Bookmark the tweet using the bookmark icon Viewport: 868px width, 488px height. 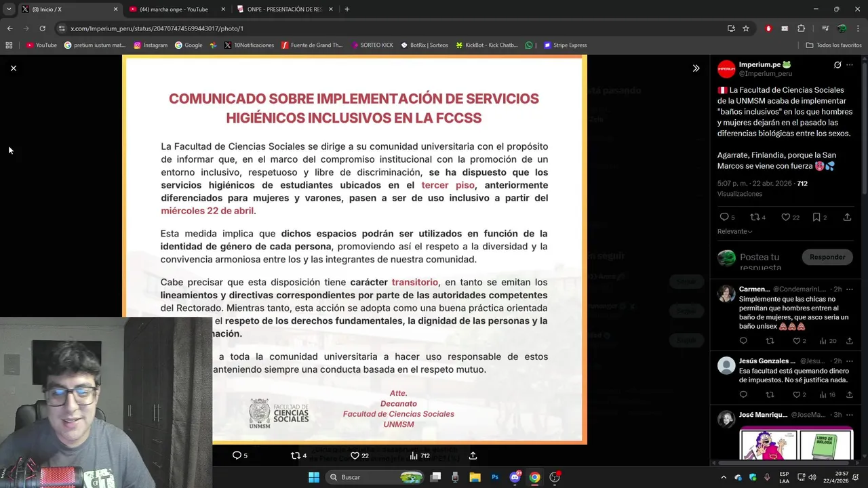(x=820, y=218)
